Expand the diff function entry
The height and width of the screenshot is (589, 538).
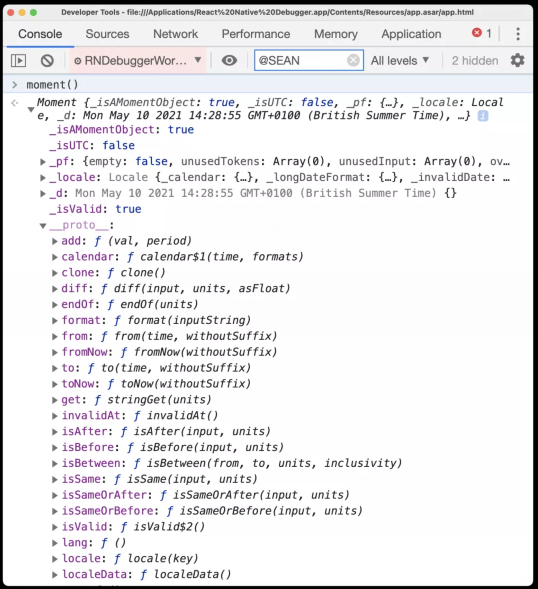click(55, 289)
